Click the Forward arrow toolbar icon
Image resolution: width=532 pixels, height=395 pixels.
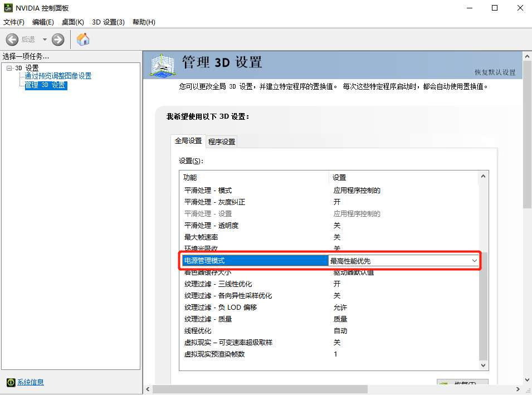58,40
